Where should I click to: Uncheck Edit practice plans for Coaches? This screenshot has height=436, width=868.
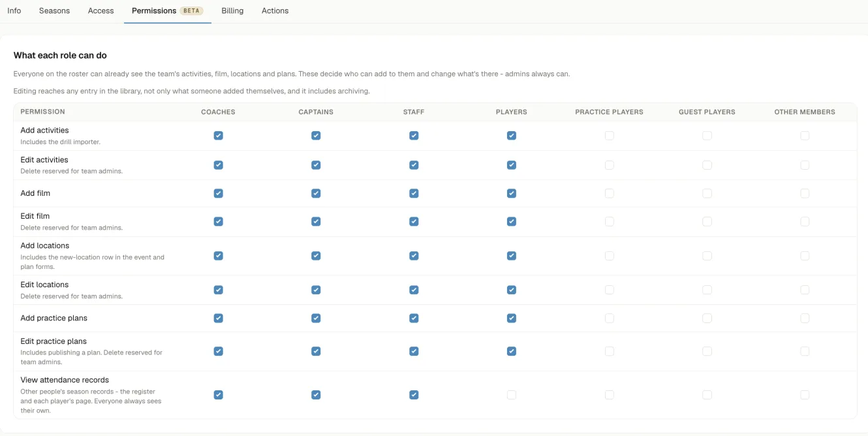click(x=218, y=351)
